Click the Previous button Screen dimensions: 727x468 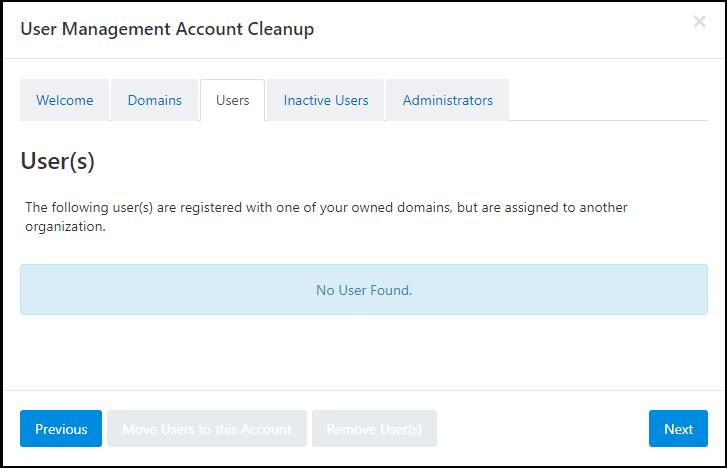click(61, 429)
